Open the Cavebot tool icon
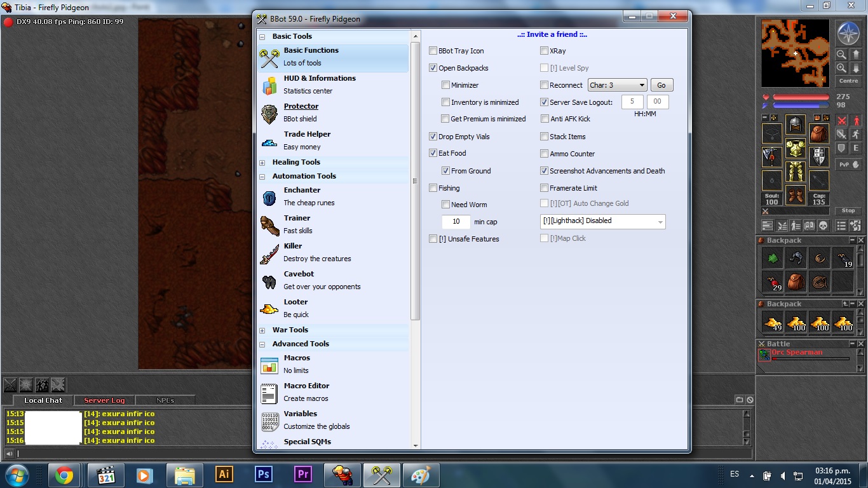The height and width of the screenshot is (488, 868). tap(269, 281)
